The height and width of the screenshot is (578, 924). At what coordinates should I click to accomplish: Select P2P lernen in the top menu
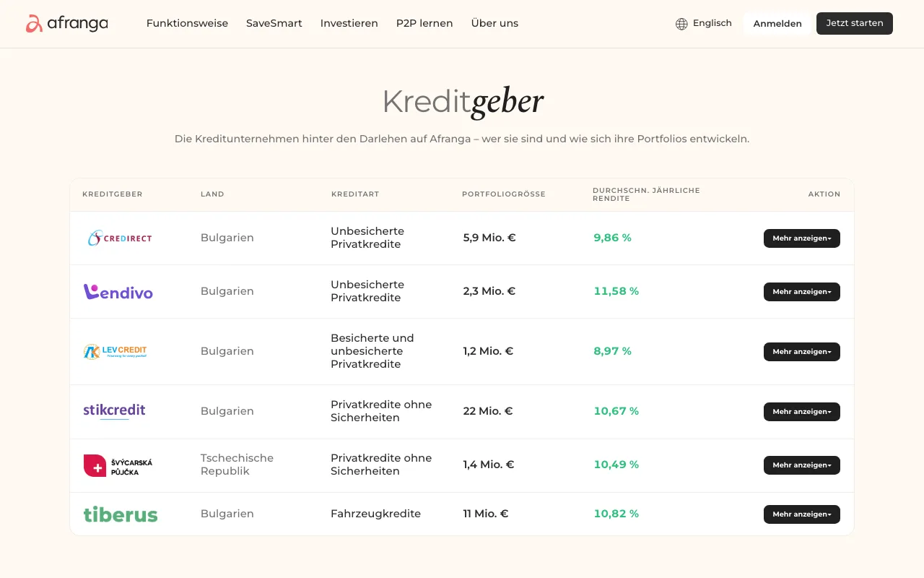424,23
